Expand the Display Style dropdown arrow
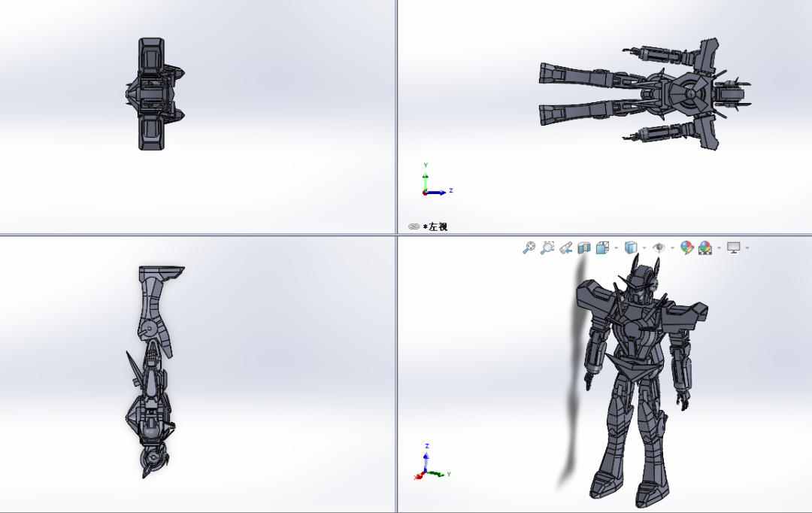This screenshot has height=513, width=812. 645,247
